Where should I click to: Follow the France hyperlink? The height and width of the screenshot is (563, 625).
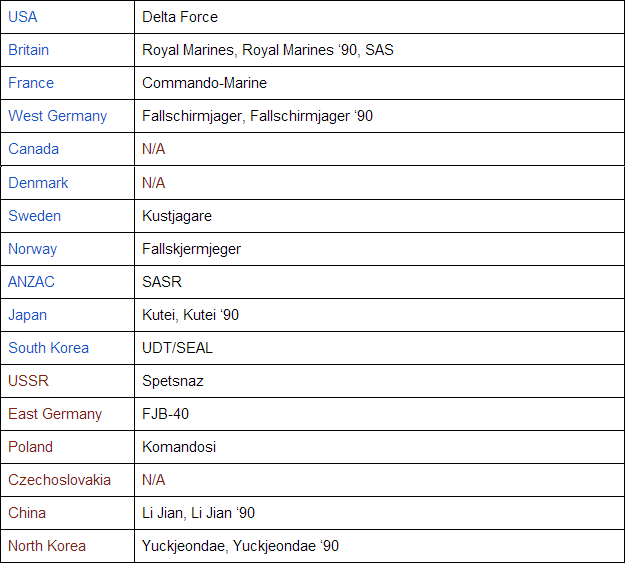click(x=31, y=83)
